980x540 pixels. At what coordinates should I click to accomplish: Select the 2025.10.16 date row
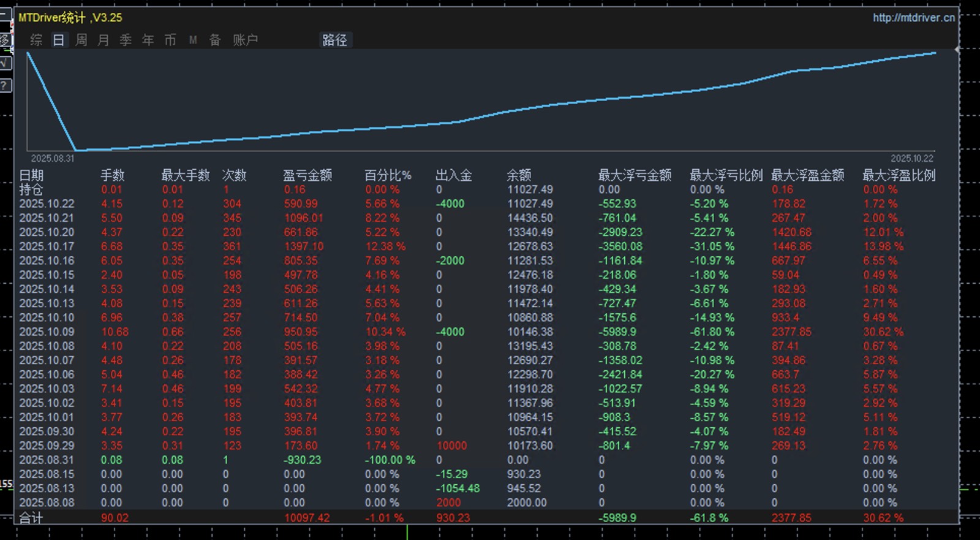[47, 260]
